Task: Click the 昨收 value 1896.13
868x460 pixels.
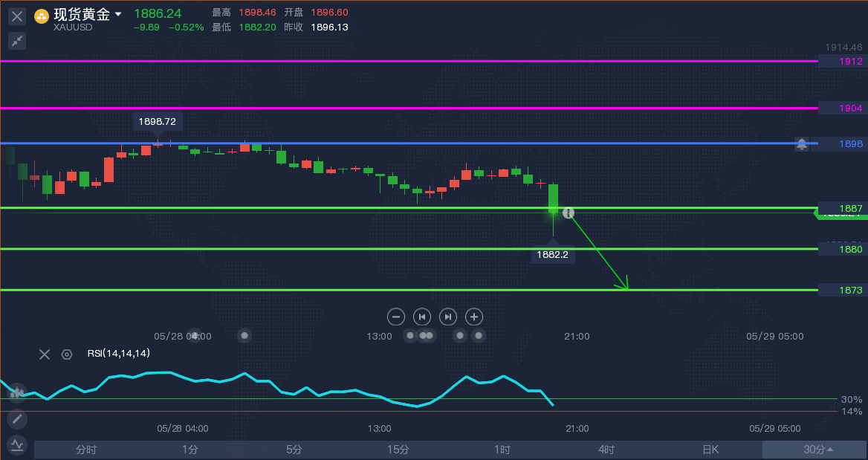Action: (x=329, y=27)
